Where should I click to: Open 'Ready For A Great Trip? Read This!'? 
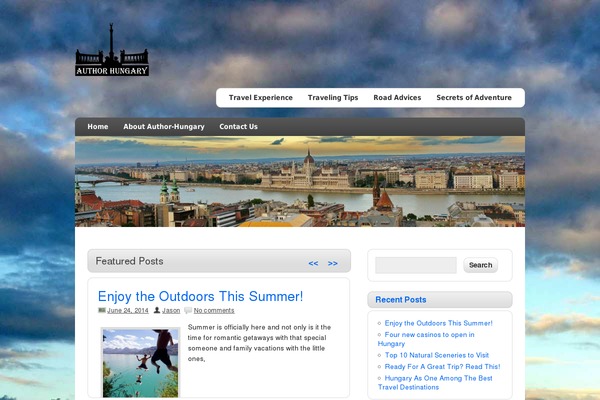442,367
